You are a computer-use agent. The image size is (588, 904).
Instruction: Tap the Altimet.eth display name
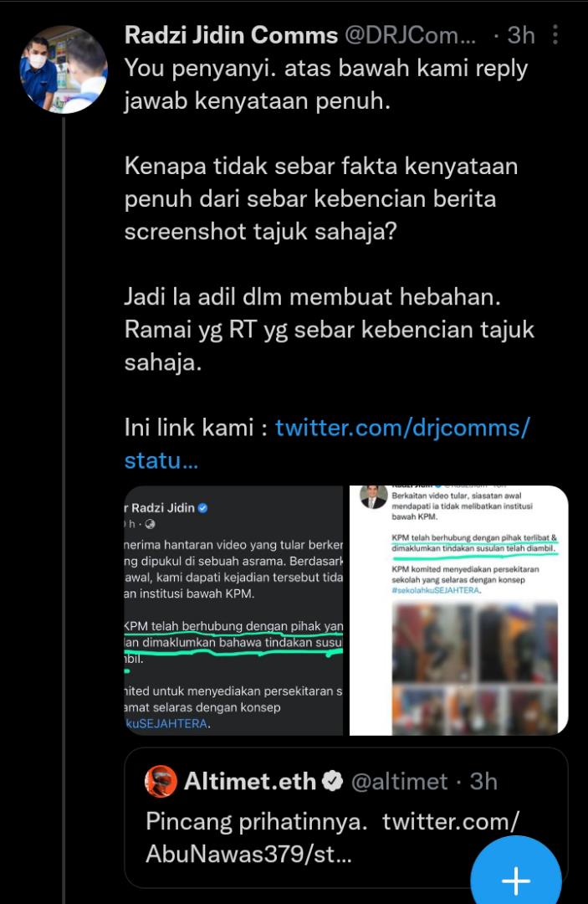(250, 781)
